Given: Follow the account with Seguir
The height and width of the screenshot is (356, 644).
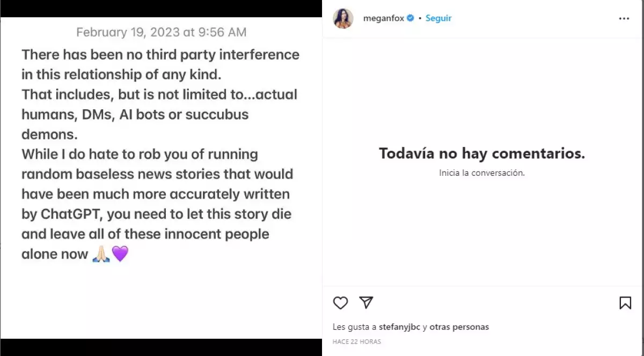Looking at the screenshot, I should coord(438,18).
